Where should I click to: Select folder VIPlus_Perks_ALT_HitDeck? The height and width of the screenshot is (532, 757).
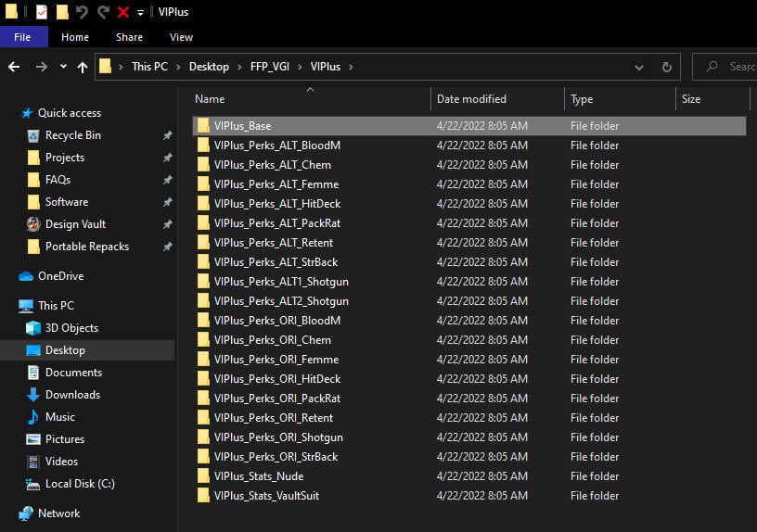tap(277, 204)
